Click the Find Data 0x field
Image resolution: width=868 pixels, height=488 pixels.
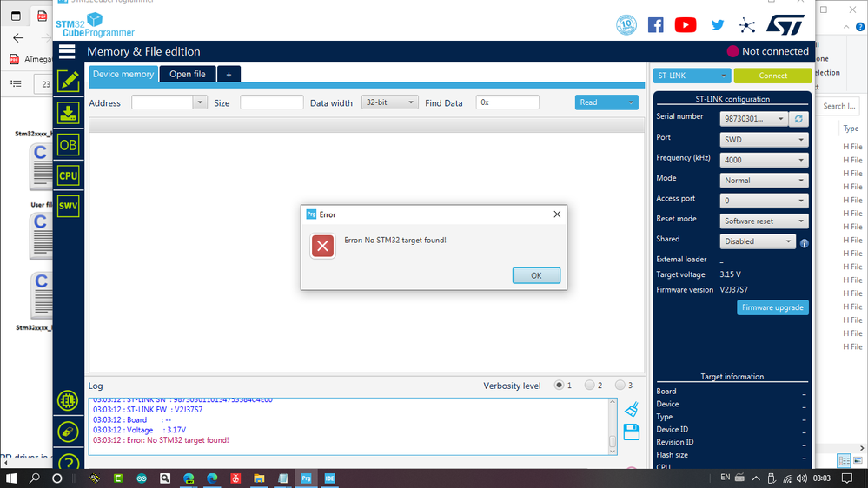(x=507, y=102)
